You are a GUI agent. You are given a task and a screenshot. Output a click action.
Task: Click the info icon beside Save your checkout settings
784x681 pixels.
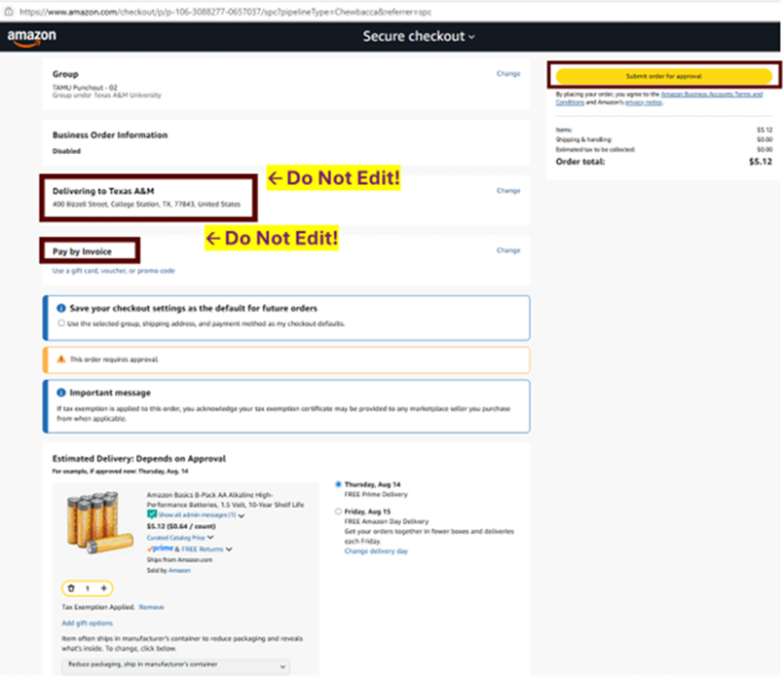60,308
